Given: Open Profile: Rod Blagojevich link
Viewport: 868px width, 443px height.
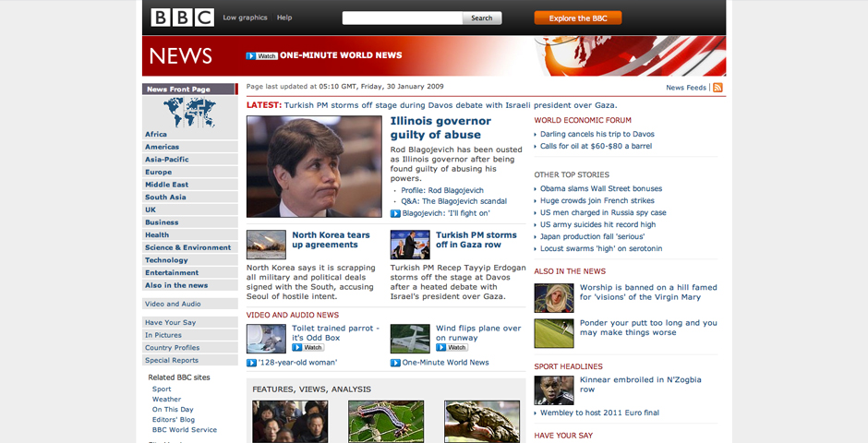Looking at the screenshot, I should pos(442,190).
